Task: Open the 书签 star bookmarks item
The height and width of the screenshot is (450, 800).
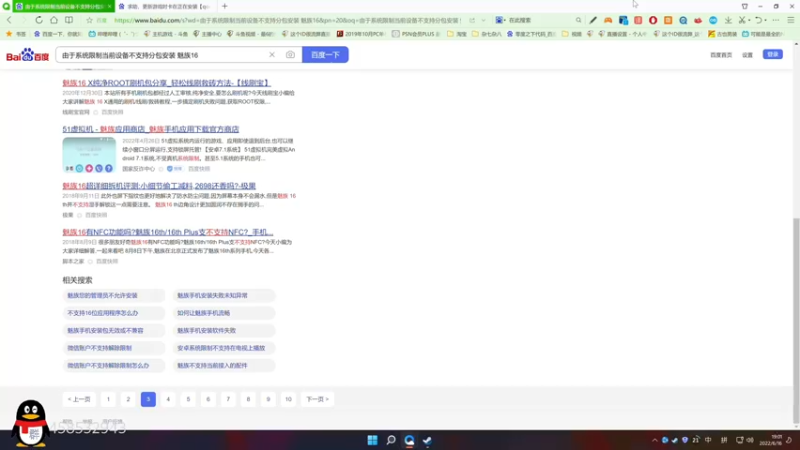Action: coord(16,34)
